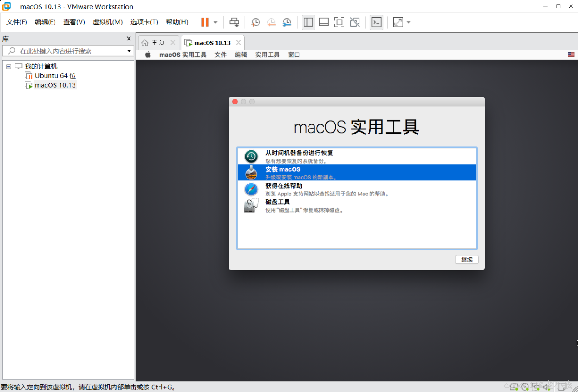
Task: Click the library search input field
Action: pyautogui.click(x=68, y=51)
